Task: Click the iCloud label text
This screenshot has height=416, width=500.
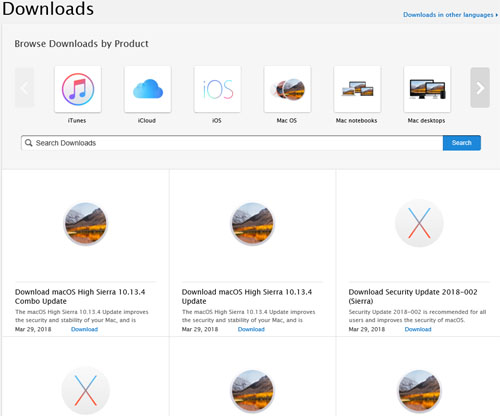Action: click(x=147, y=120)
